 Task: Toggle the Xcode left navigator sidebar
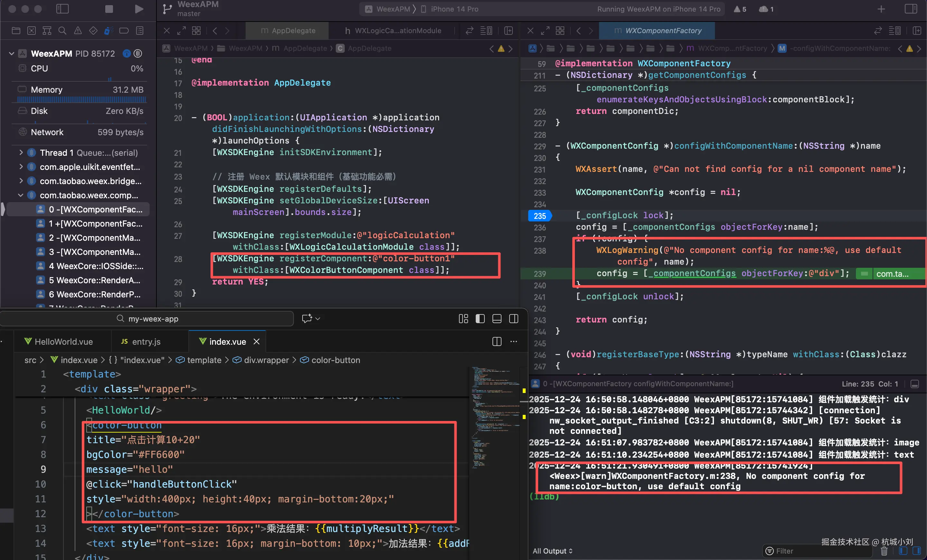62,9
